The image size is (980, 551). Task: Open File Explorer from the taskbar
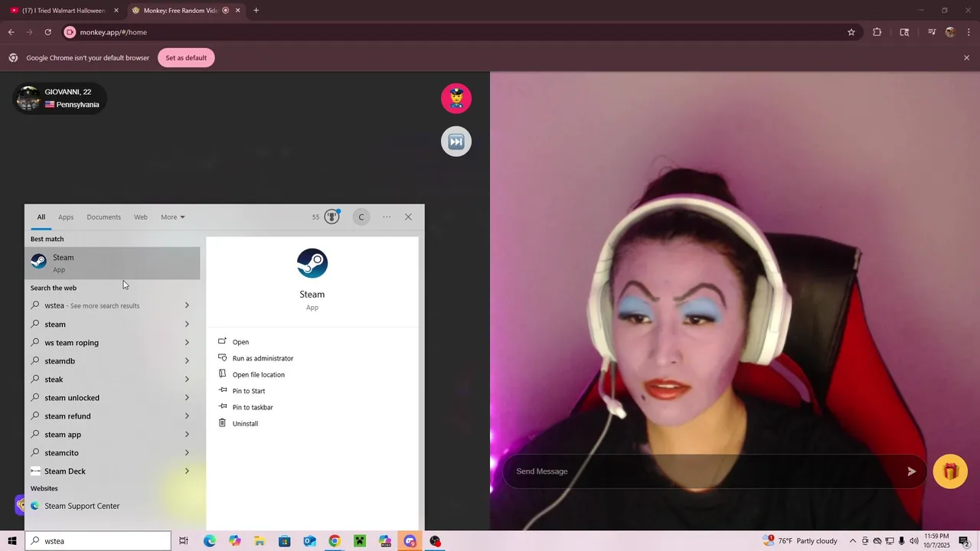click(260, 541)
